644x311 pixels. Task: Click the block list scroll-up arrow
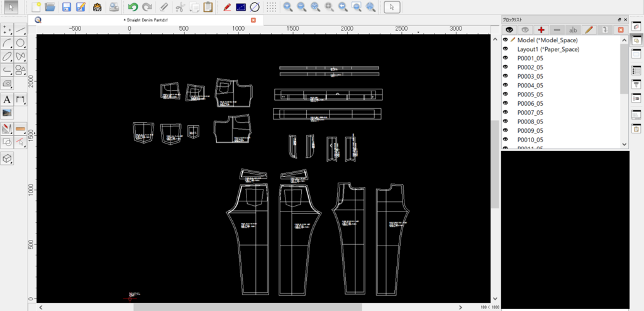click(x=625, y=40)
